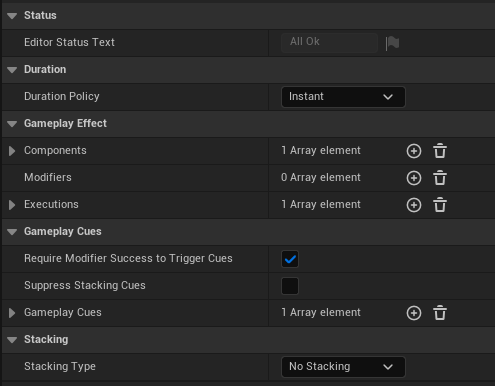Collapse the Status section
The height and width of the screenshot is (386, 495).
[12, 16]
